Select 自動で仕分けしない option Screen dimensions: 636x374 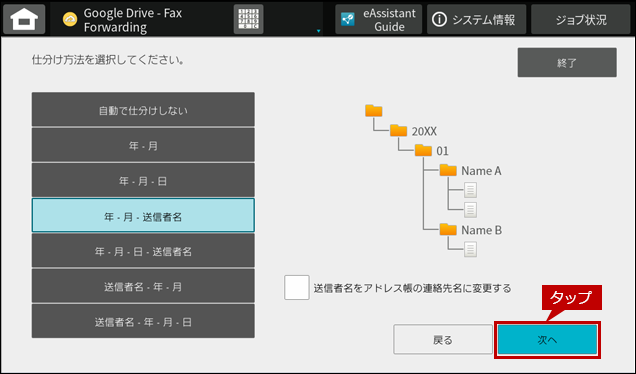(x=143, y=110)
